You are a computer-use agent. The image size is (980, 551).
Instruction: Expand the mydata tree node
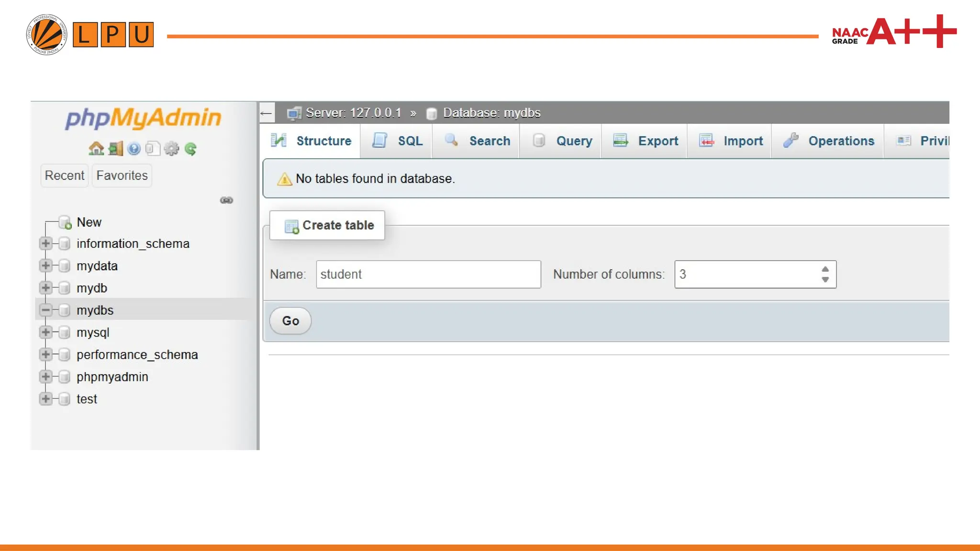click(x=45, y=266)
